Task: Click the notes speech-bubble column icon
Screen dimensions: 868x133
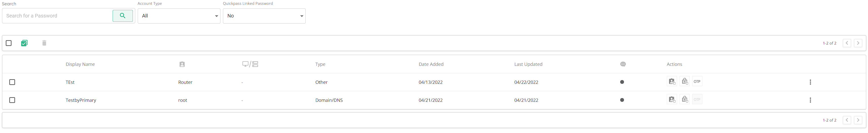Action: tap(623, 64)
